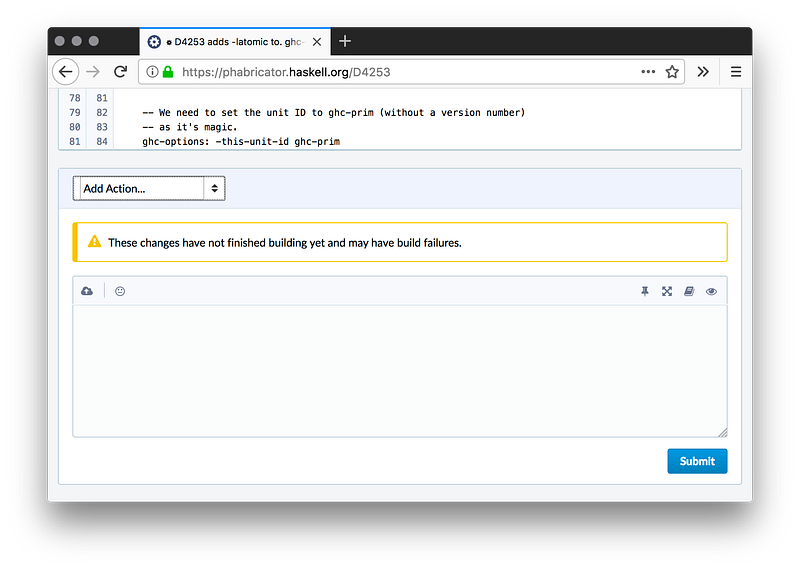Viewport: 800px width, 570px height.
Task: Click the phabricator.haskell.org address bar
Action: (400, 72)
